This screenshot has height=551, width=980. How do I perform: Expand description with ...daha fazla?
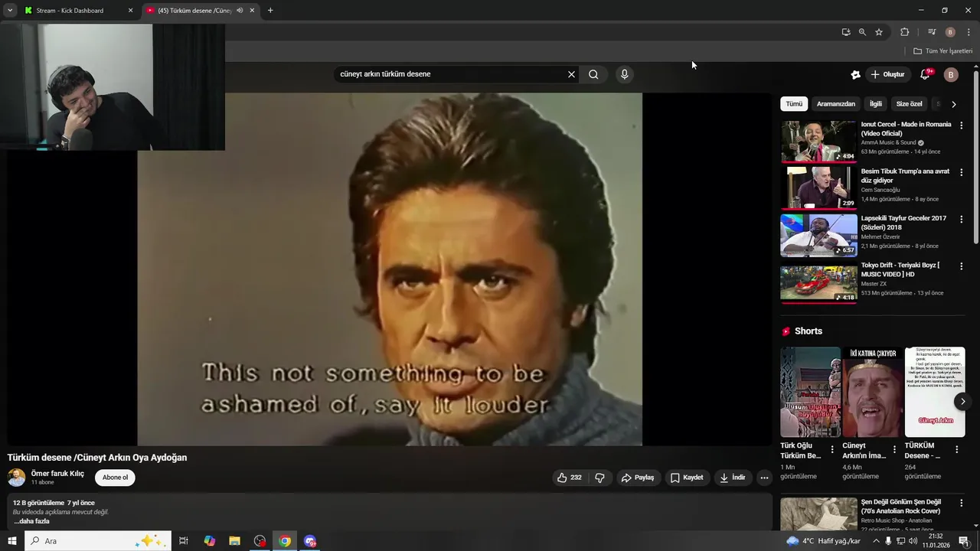pyautogui.click(x=31, y=521)
